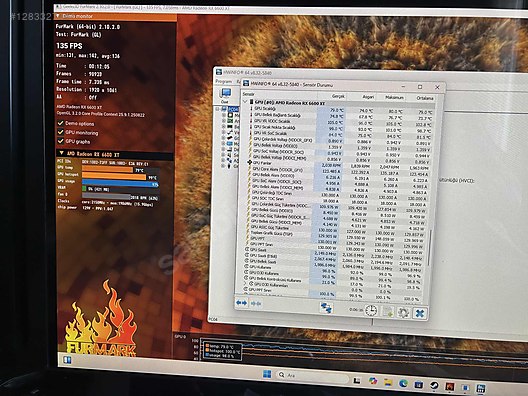Click the Ara search box on taskbar
The height and width of the screenshot is (396, 528).
(312, 376)
